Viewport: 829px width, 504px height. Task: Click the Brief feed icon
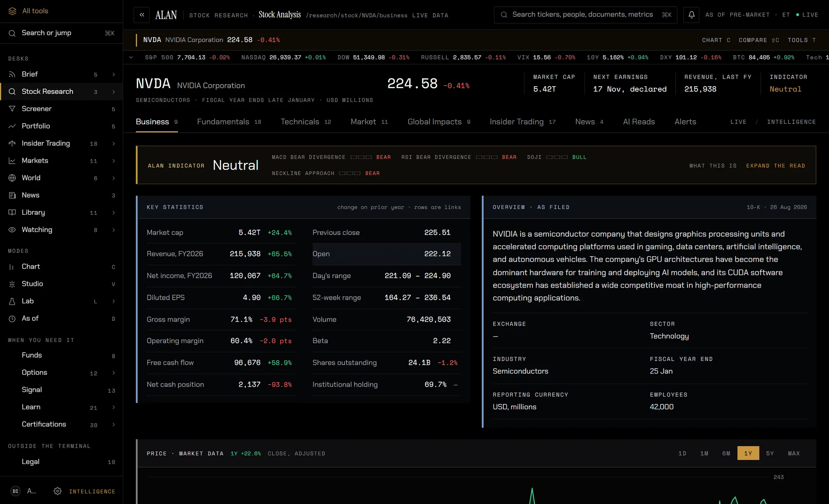(x=12, y=74)
